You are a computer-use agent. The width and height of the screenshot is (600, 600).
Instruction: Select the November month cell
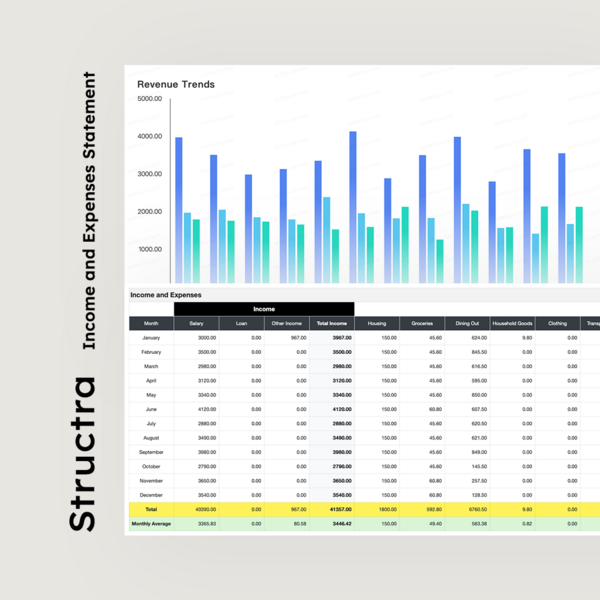tap(151, 481)
